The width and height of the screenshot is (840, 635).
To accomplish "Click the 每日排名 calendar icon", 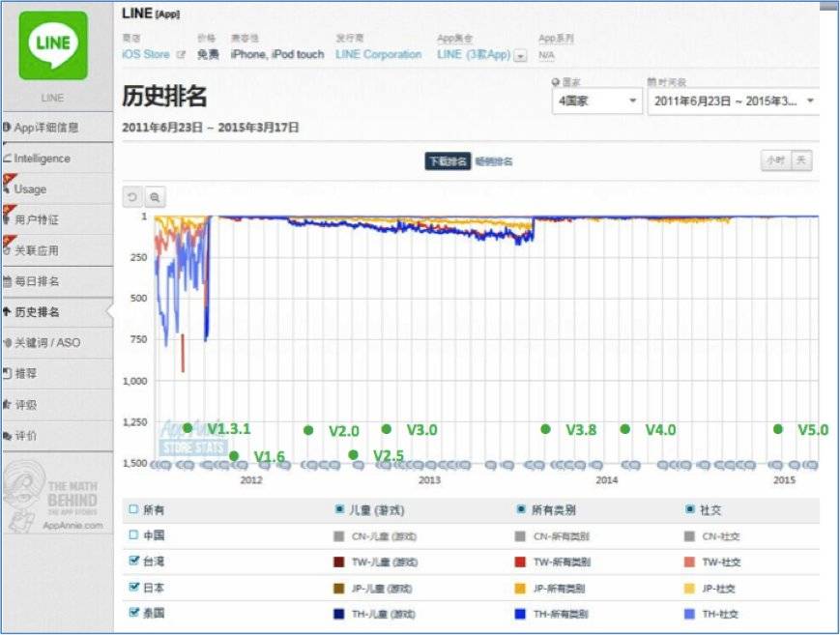I will coord(7,281).
